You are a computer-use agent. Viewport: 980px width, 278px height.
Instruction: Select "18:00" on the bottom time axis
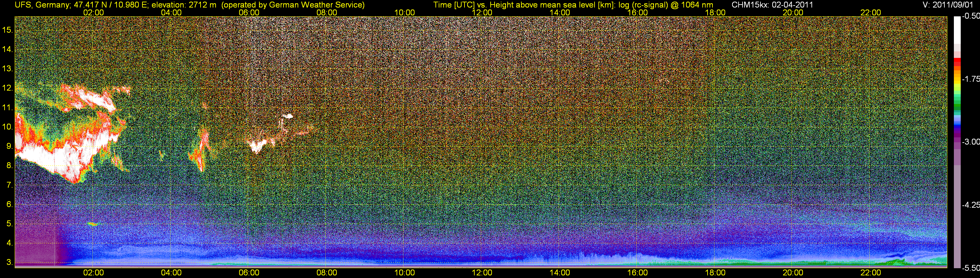tap(715, 273)
